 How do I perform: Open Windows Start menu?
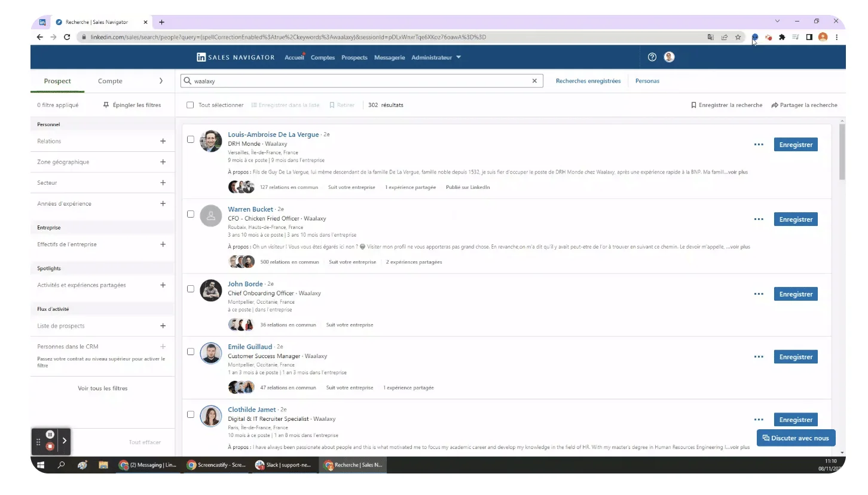tap(41, 465)
